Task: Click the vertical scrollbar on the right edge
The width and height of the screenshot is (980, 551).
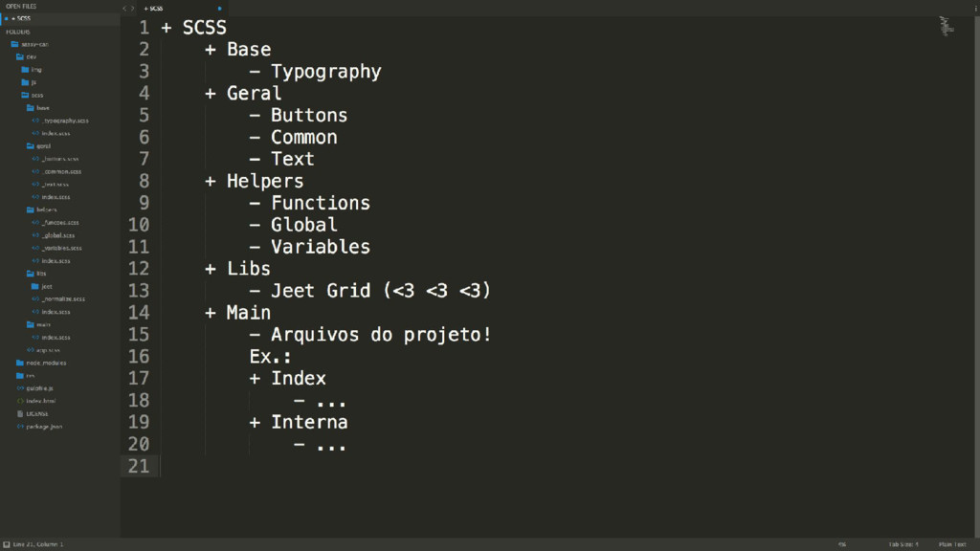Action: pos(976,276)
